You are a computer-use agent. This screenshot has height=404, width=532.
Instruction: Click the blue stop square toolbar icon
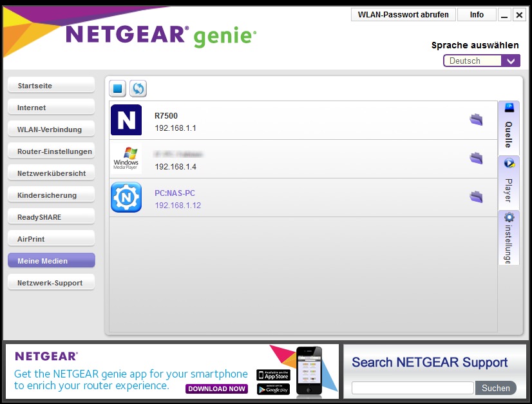pos(118,89)
